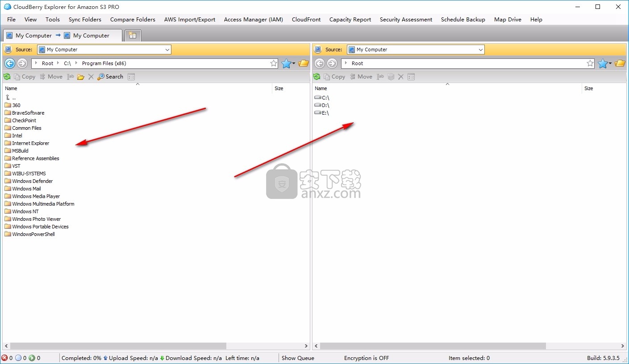Click the right pane Rename icon
This screenshot has width=629, height=364.
(x=380, y=77)
